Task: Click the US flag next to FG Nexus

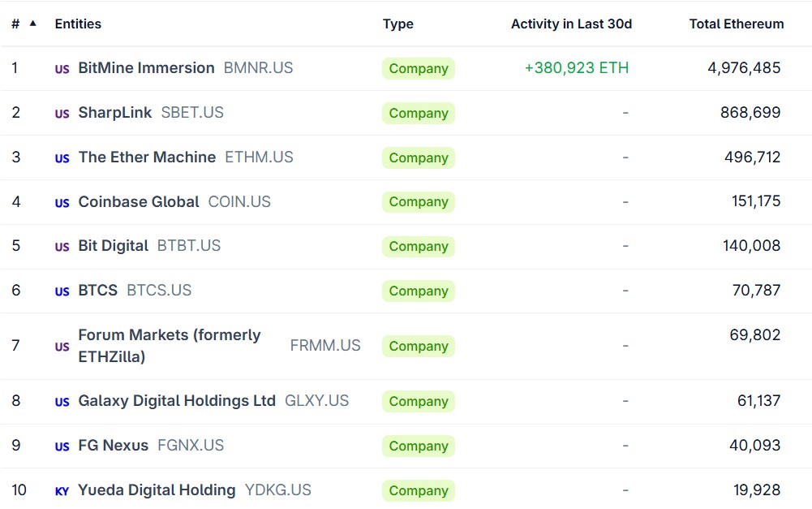Action: click(x=62, y=446)
